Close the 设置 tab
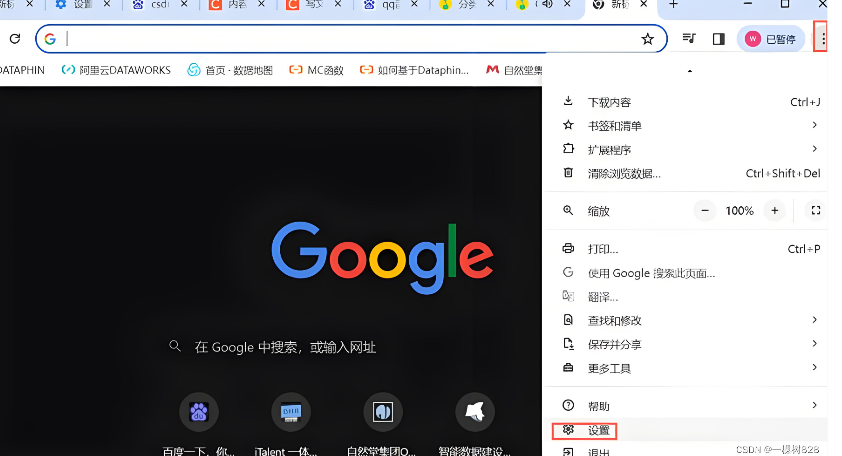Viewport: 842px width, 456px height. coord(107,4)
